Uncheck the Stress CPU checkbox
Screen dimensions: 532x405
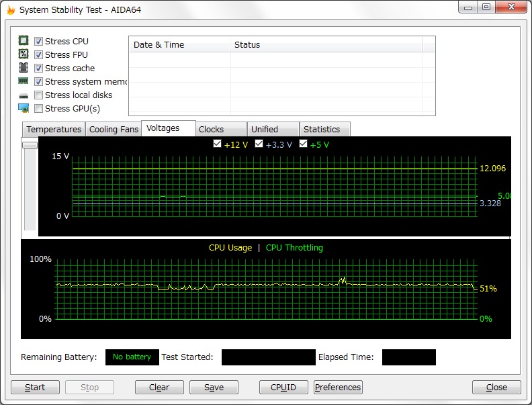pyautogui.click(x=39, y=42)
